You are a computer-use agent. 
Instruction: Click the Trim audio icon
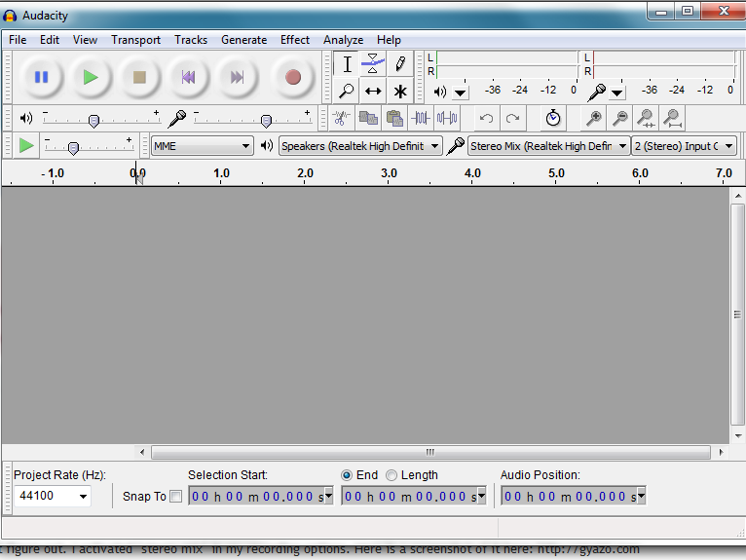pyautogui.click(x=421, y=118)
